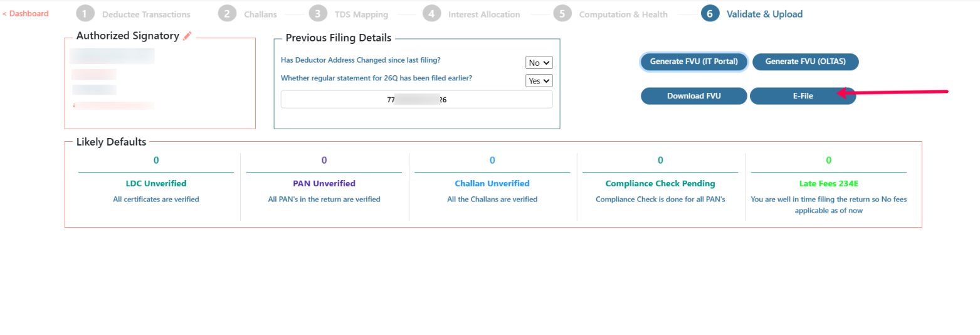Open step 4 Interest Allocation

point(472,14)
